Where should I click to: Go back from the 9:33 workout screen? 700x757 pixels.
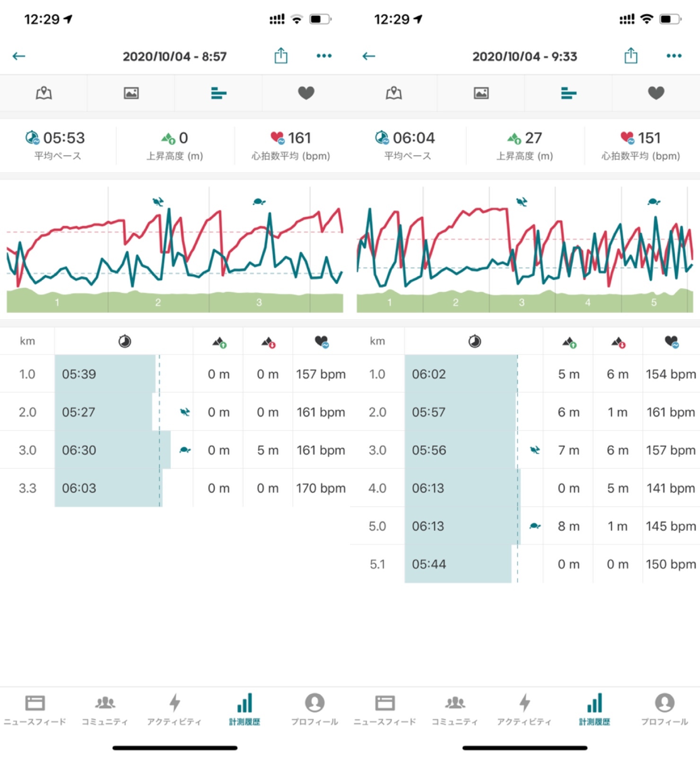[368, 56]
